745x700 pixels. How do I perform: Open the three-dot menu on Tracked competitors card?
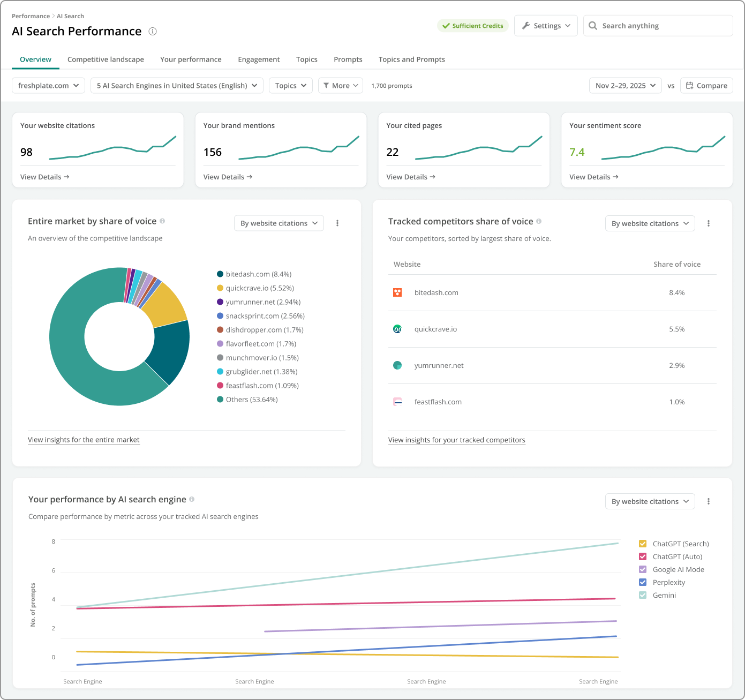(709, 223)
